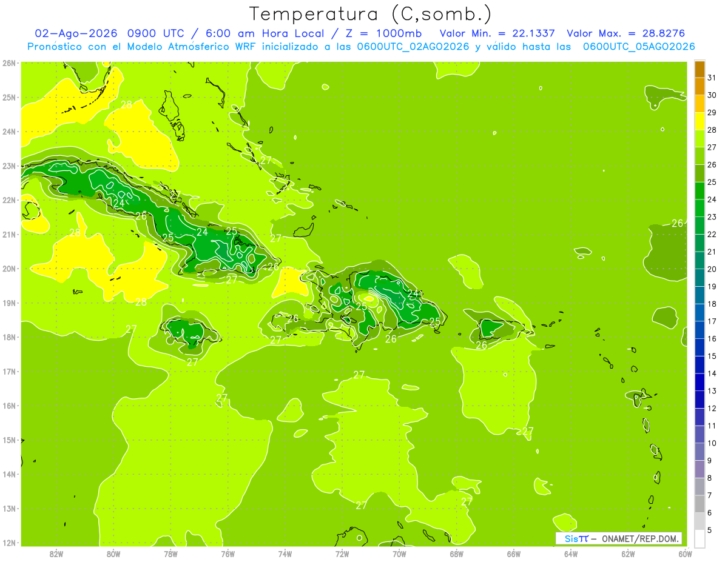Click the '22N' latitude axis label
The height and width of the screenshot is (562, 728).
click(x=9, y=200)
